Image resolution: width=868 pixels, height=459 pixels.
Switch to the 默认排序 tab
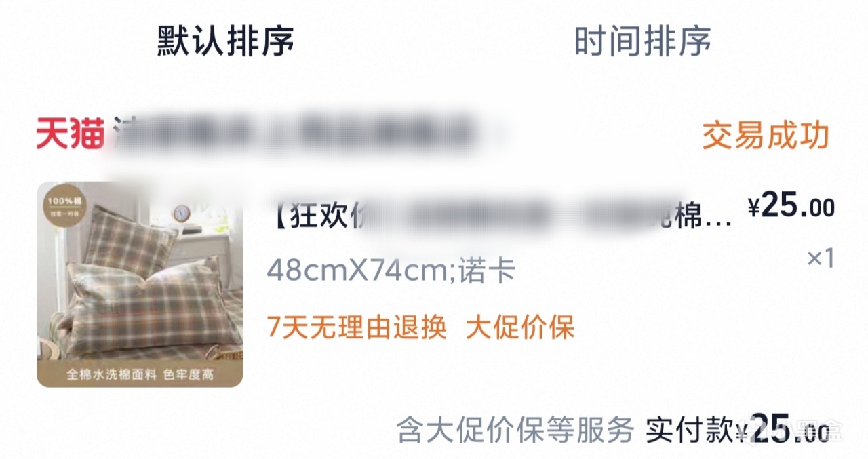point(226,41)
